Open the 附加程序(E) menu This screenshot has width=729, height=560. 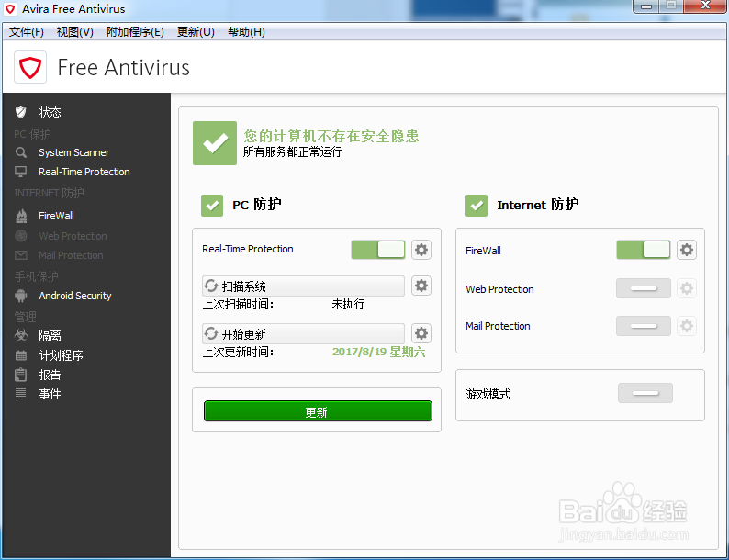(135, 32)
